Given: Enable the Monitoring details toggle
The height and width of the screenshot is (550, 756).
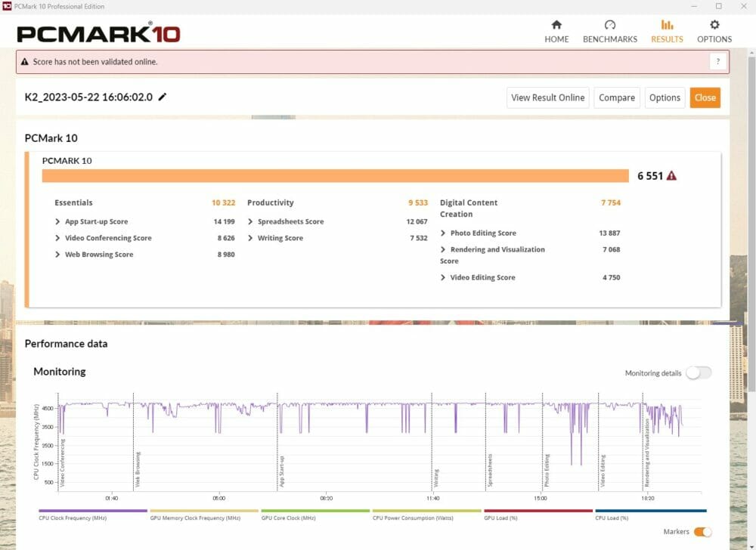Looking at the screenshot, I should pos(699,373).
